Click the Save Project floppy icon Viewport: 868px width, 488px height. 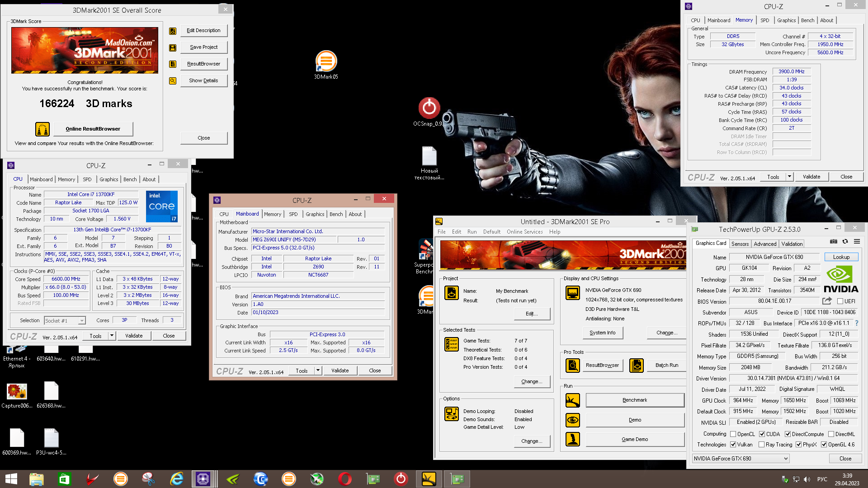click(173, 48)
